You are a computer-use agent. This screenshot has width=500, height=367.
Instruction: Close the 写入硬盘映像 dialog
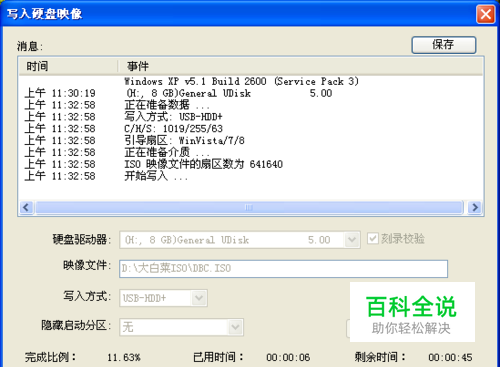pos(485,14)
